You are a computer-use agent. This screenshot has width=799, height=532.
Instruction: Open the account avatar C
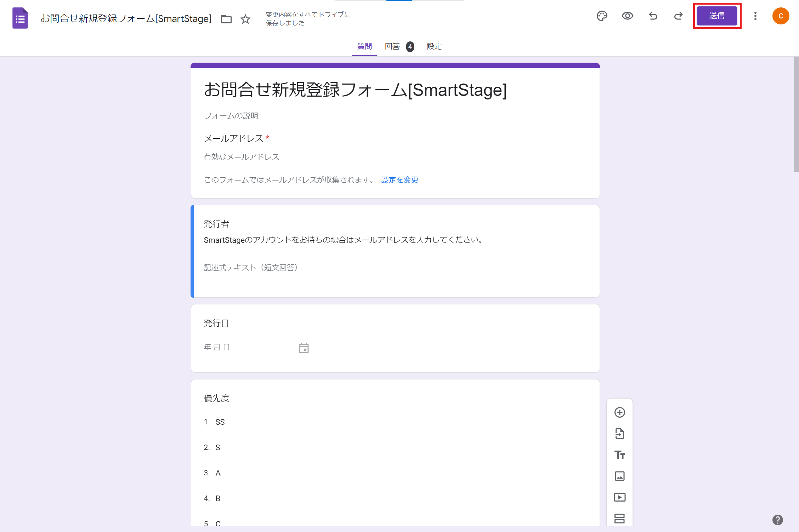point(781,16)
